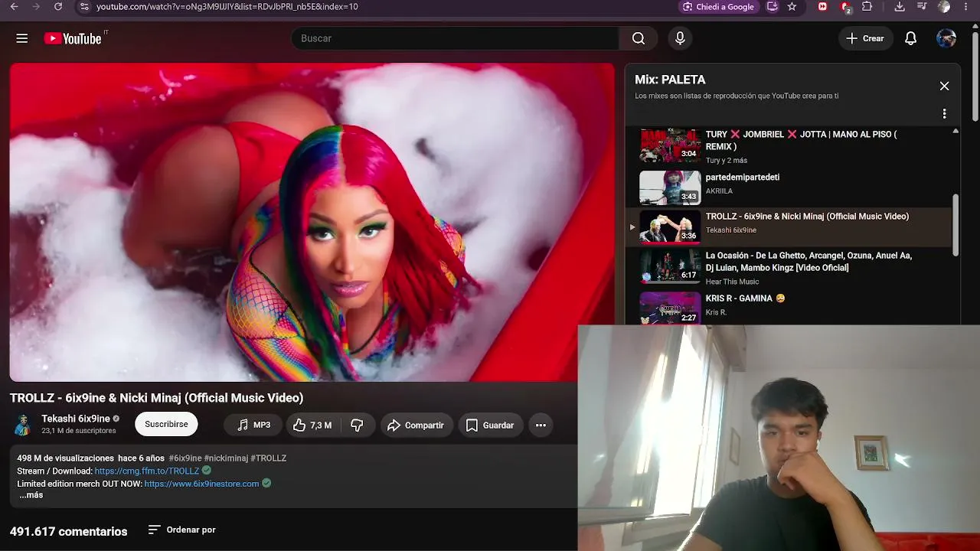Click the #6ix9ine hashtag
980x551 pixels.
[x=185, y=458]
